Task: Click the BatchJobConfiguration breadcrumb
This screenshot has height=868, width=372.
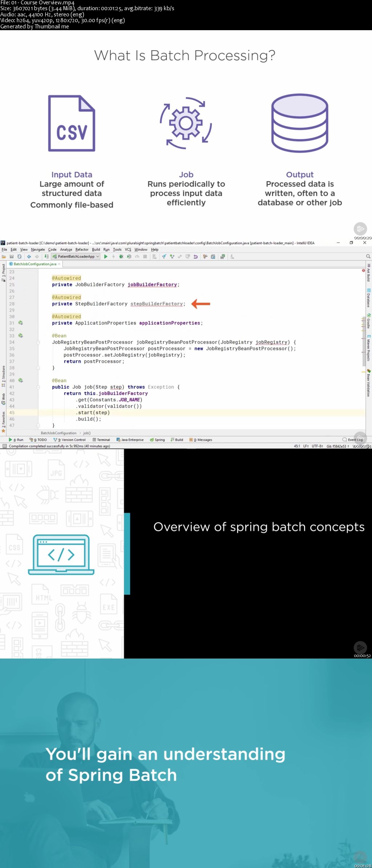Action: (58, 433)
